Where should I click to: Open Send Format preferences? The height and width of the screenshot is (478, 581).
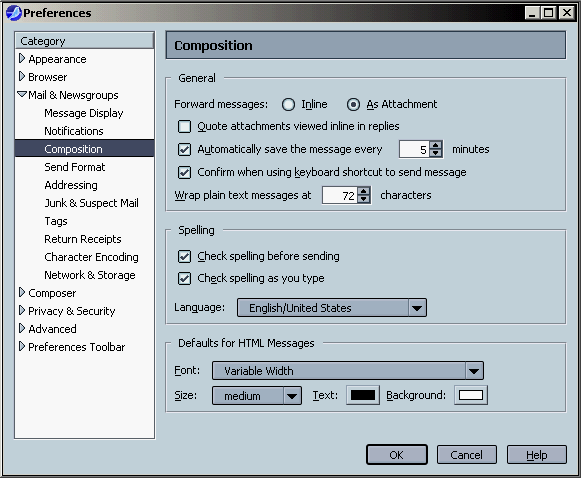(x=74, y=167)
